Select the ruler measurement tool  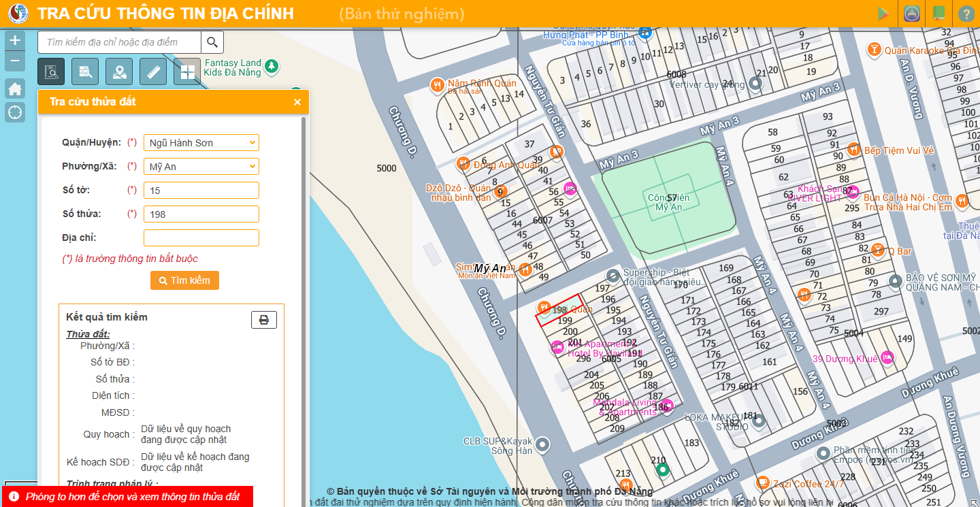tap(153, 71)
